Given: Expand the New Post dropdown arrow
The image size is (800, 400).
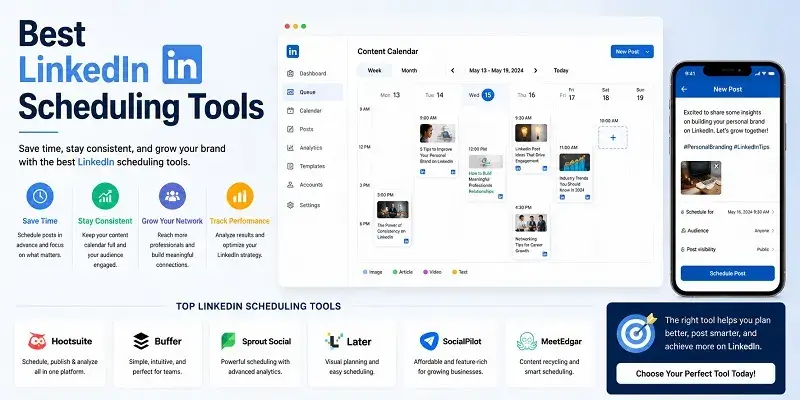Looking at the screenshot, I should coord(647,52).
